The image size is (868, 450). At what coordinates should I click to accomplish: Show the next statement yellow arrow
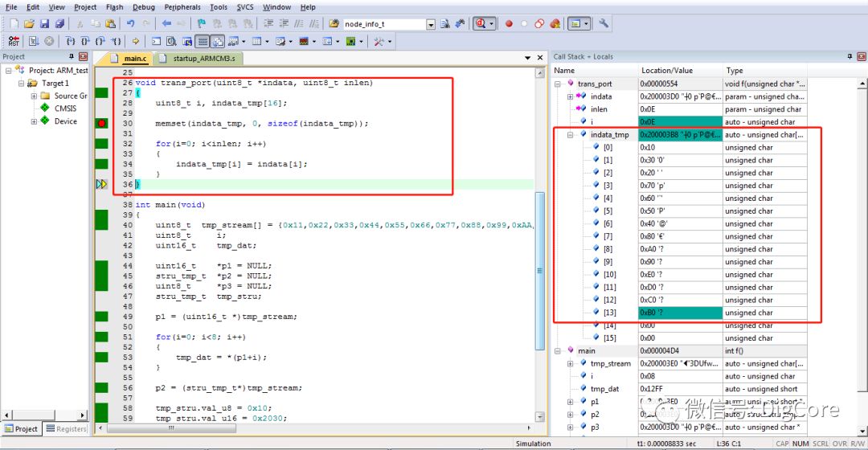135,42
